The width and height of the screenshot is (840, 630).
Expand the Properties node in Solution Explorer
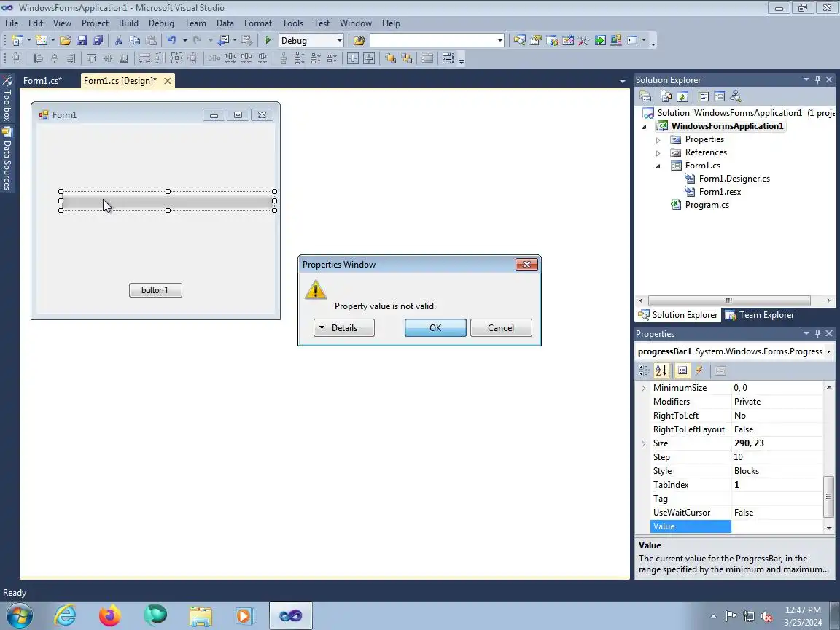[x=658, y=140]
